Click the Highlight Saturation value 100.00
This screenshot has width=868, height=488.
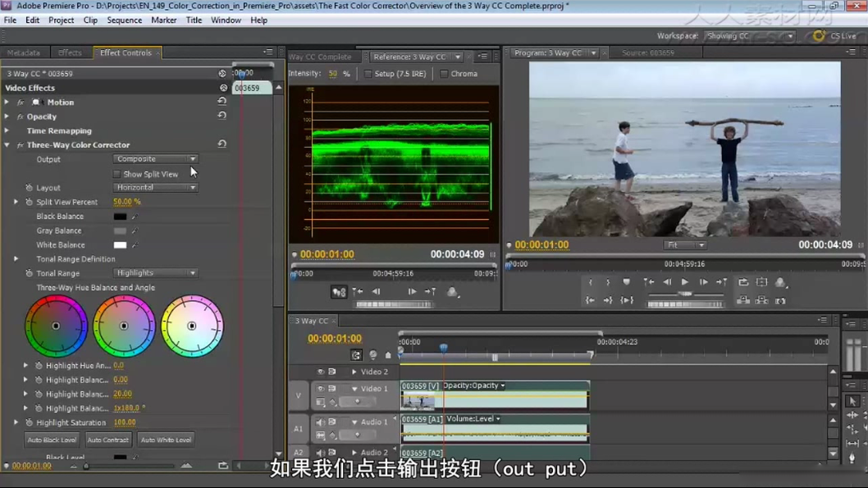tap(125, 422)
